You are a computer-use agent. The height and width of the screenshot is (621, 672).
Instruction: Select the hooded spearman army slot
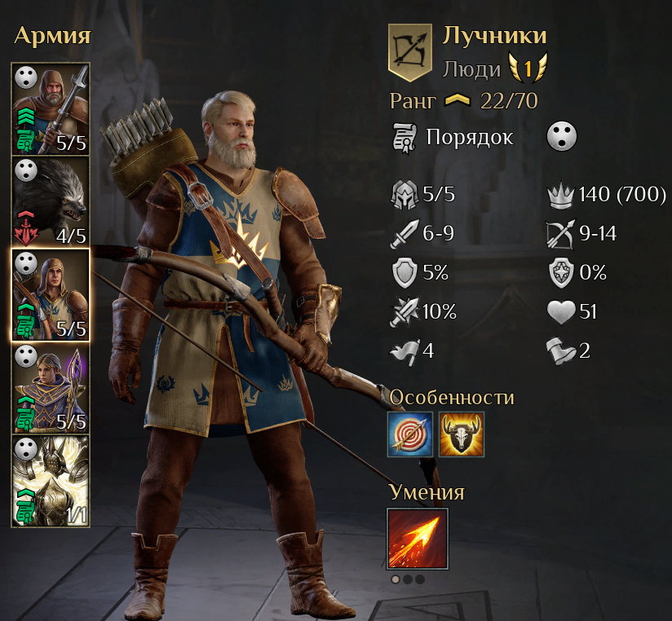[51, 108]
